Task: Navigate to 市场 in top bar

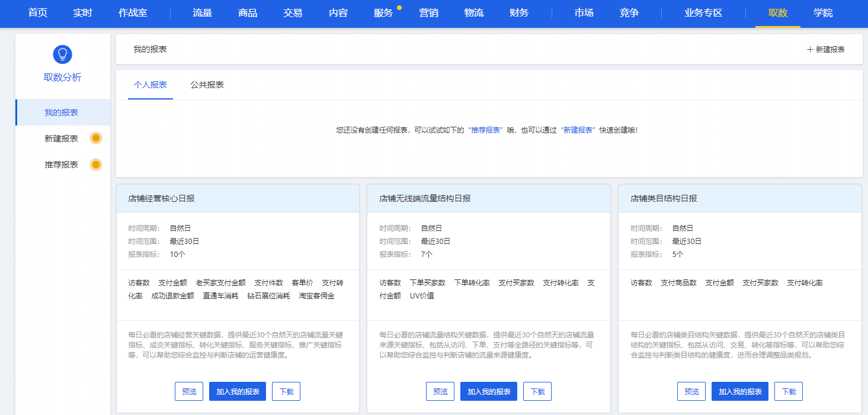Action: click(584, 13)
